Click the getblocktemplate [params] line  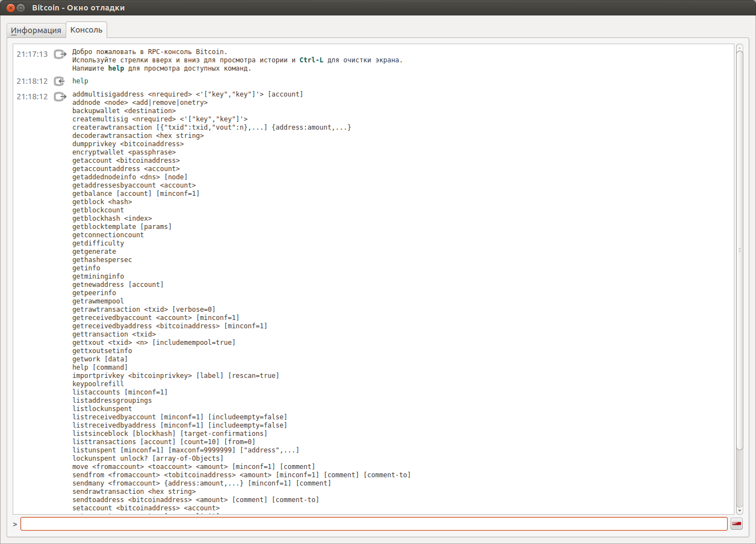[122, 227]
